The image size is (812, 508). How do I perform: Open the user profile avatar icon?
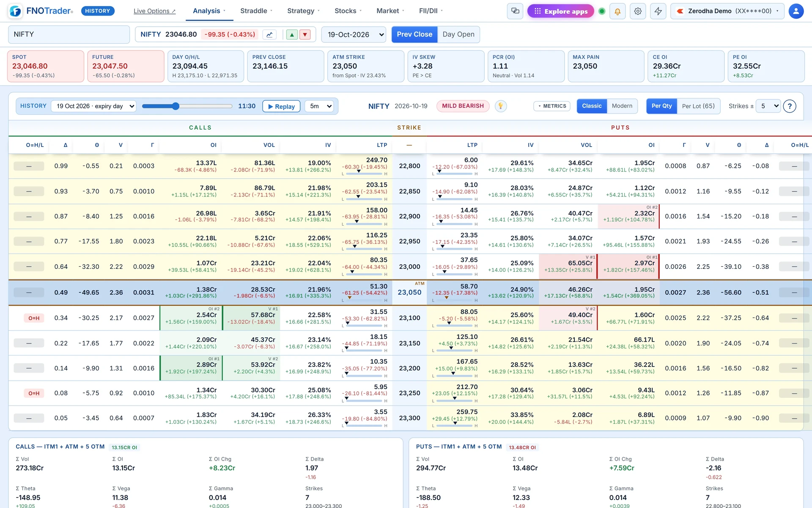(x=796, y=11)
